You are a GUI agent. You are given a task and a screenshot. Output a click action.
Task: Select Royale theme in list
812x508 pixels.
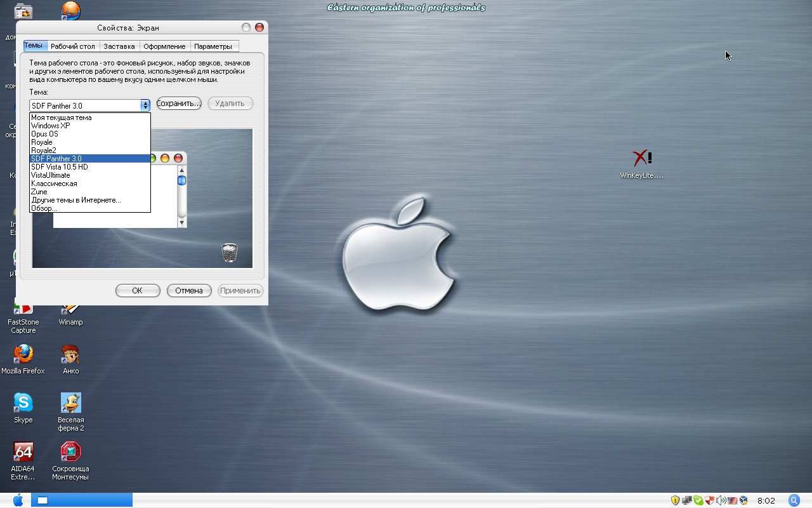click(90, 142)
